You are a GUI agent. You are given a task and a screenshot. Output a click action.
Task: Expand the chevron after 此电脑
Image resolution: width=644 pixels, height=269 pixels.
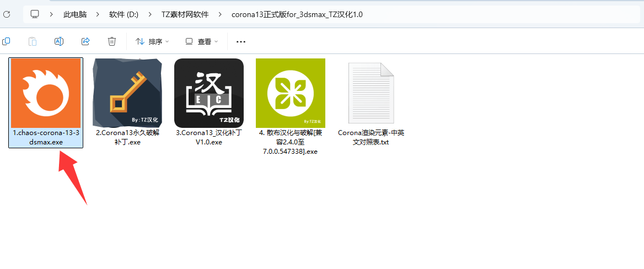98,14
